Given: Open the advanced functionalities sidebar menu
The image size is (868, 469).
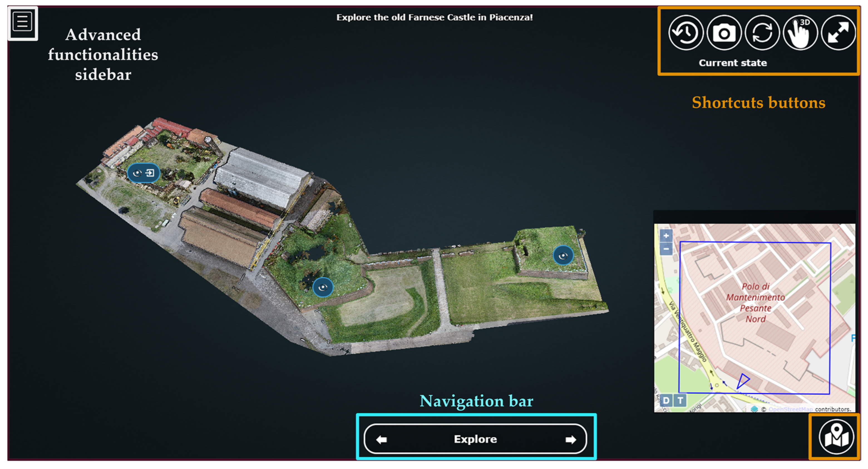Looking at the screenshot, I should coord(22,22).
